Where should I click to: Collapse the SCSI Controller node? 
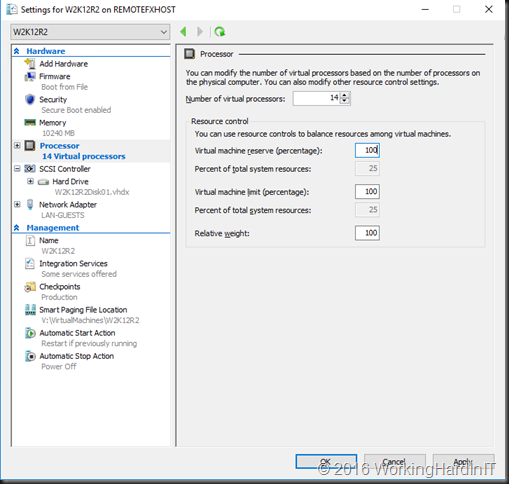[x=17, y=168]
